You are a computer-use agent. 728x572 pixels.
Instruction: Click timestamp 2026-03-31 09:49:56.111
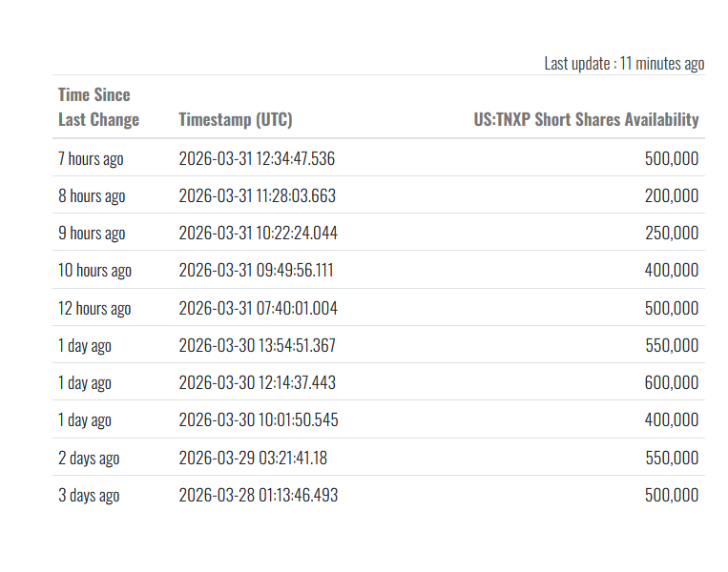click(x=256, y=270)
